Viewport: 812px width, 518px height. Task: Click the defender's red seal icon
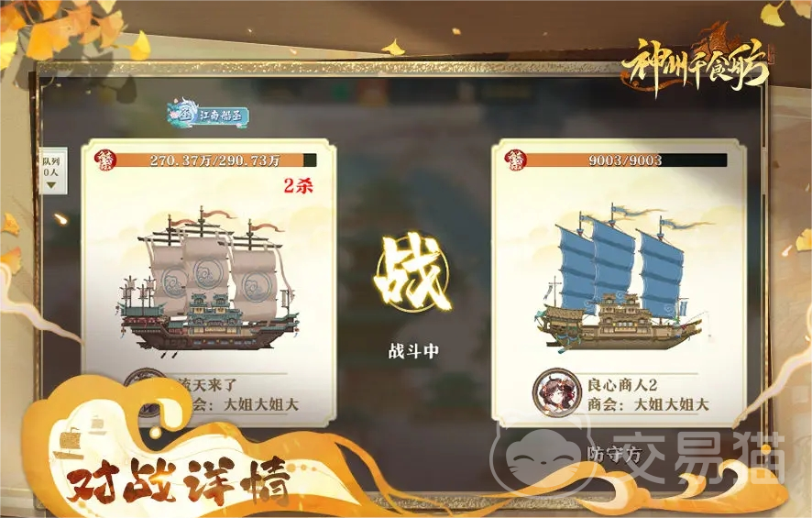(516, 160)
